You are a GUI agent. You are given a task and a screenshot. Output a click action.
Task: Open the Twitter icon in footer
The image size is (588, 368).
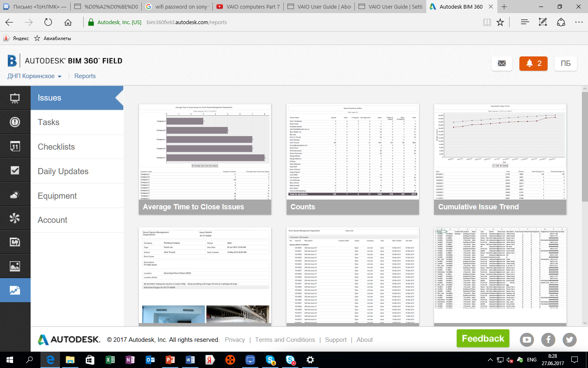[570, 339]
